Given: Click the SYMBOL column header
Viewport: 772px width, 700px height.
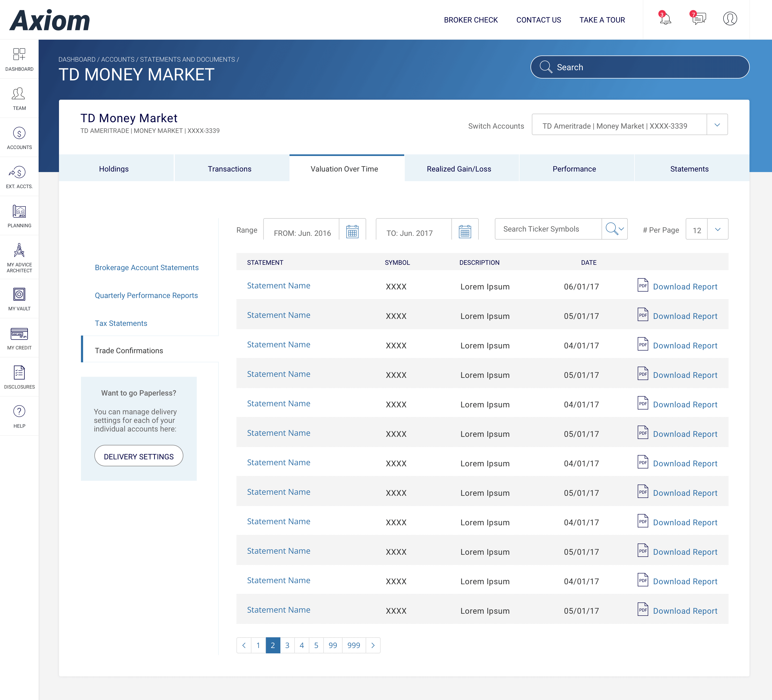Looking at the screenshot, I should tap(397, 262).
